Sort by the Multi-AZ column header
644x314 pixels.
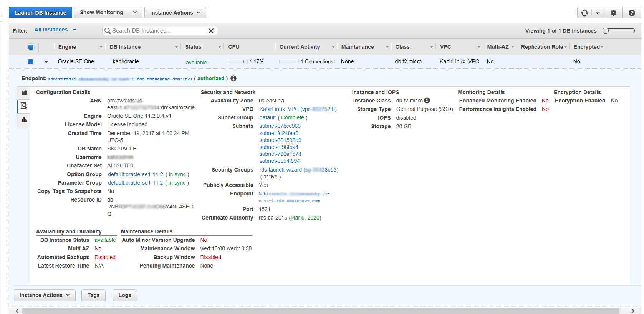click(500, 47)
